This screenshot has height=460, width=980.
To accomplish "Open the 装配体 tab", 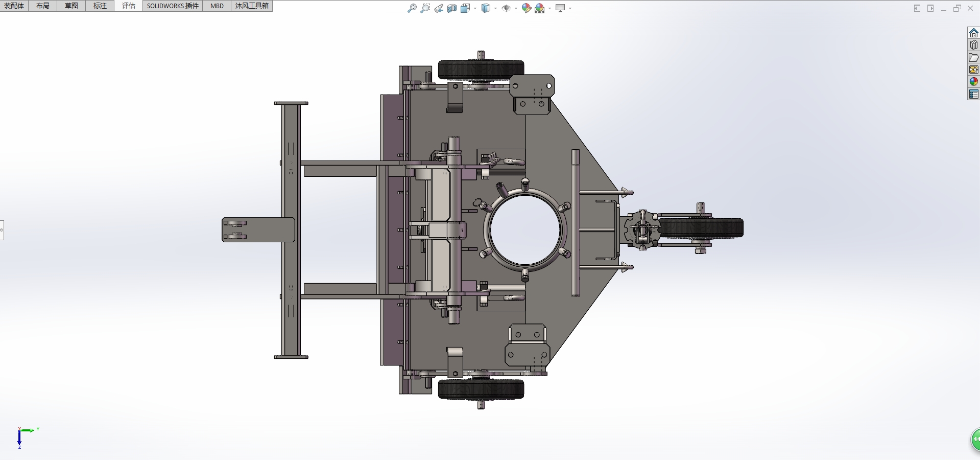I will (14, 6).
